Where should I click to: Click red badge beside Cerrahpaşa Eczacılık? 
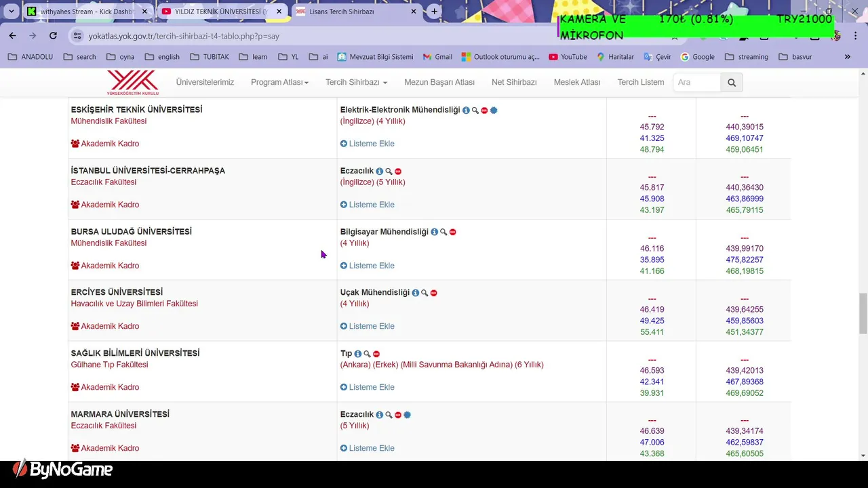click(x=398, y=171)
